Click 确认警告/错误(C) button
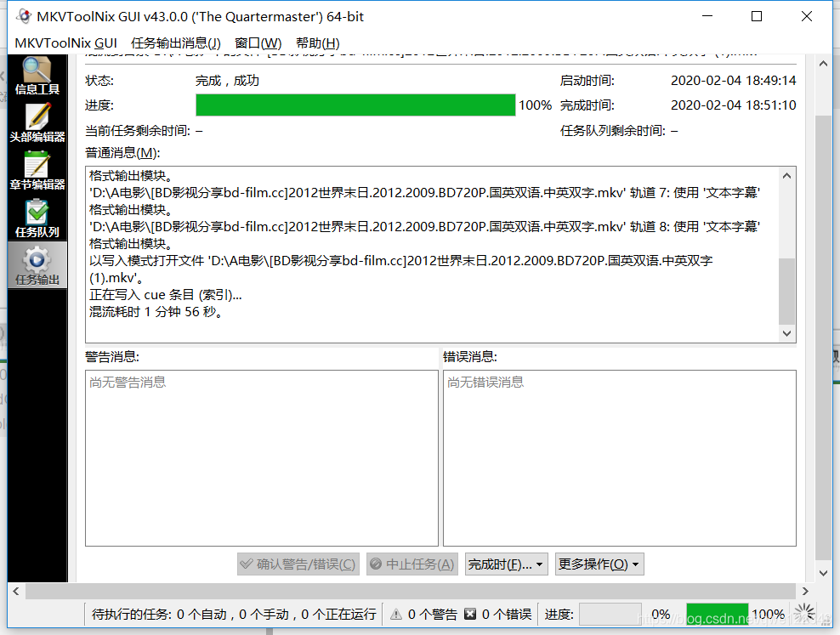 pos(298,564)
